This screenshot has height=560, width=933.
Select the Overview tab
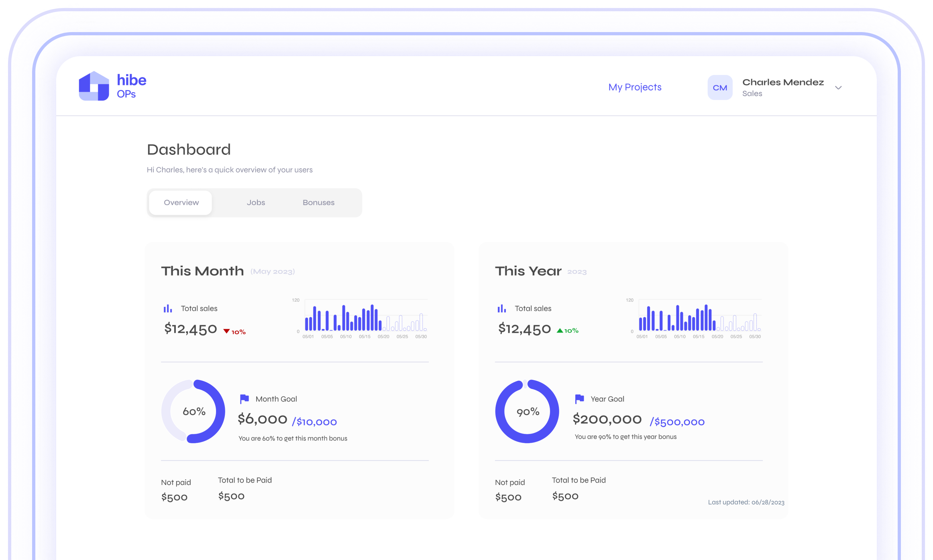click(x=181, y=203)
